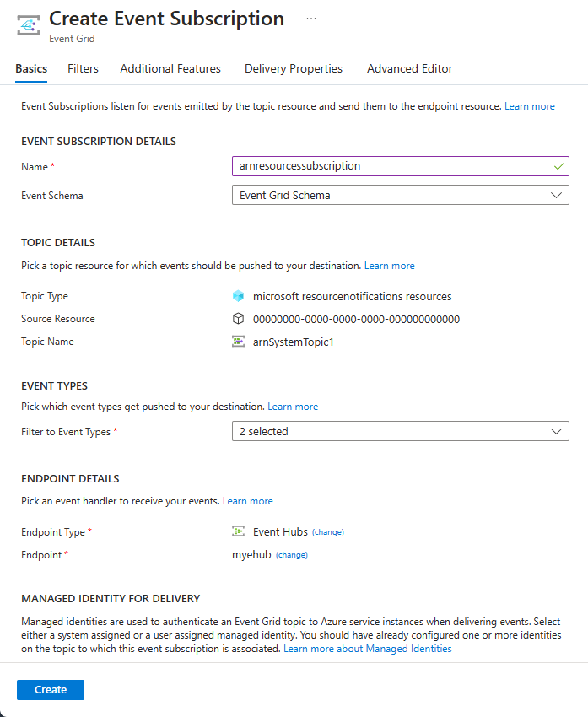The image size is (588, 717).
Task: Click the arnSystemTopic1 topic icon
Action: pos(238,342)
